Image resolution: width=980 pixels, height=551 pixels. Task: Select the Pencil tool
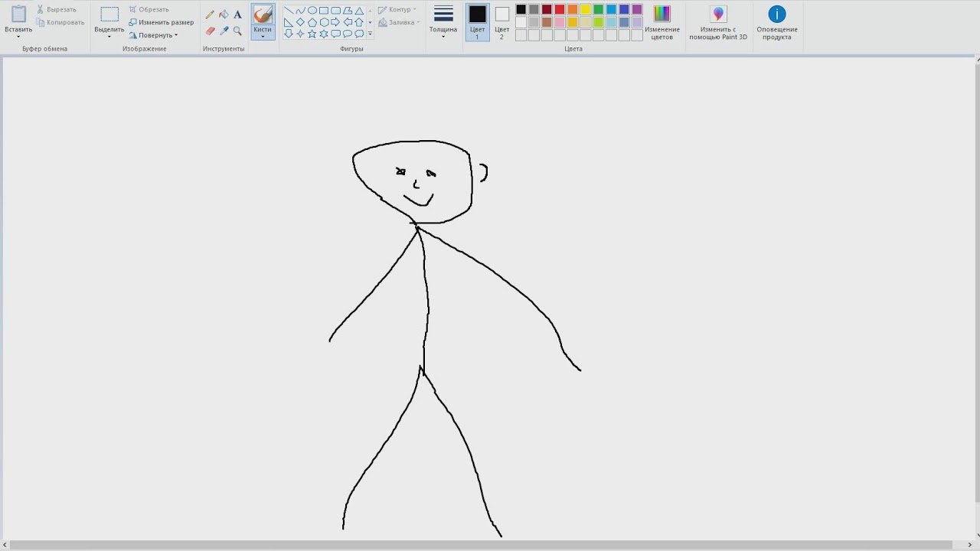click(x=210, y=15)
